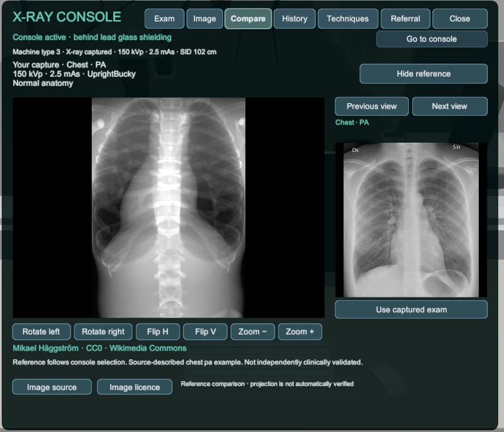
Task: Click the '150 kVp · 2.5 mAs · UprightBucky' line
Action: click(74, 74)
